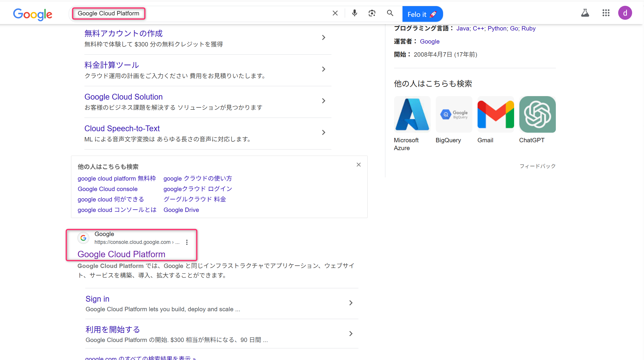Open the BigQuery thumbnail
Image resolution: width=644 pixels, height=360 pixels.
coord(454,114)
